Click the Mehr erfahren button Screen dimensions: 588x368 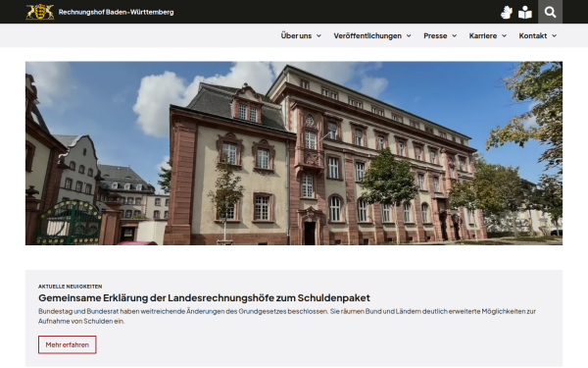67,344
